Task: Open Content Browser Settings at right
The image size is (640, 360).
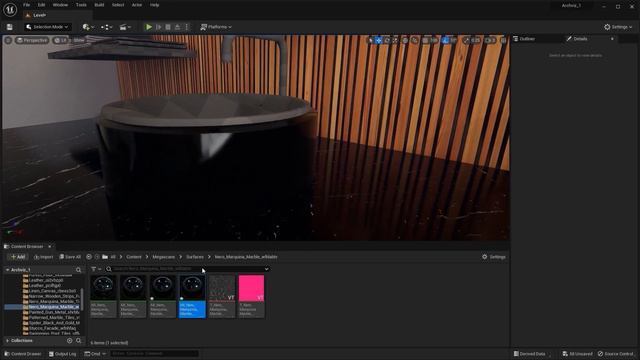Action: coord(494,257)
